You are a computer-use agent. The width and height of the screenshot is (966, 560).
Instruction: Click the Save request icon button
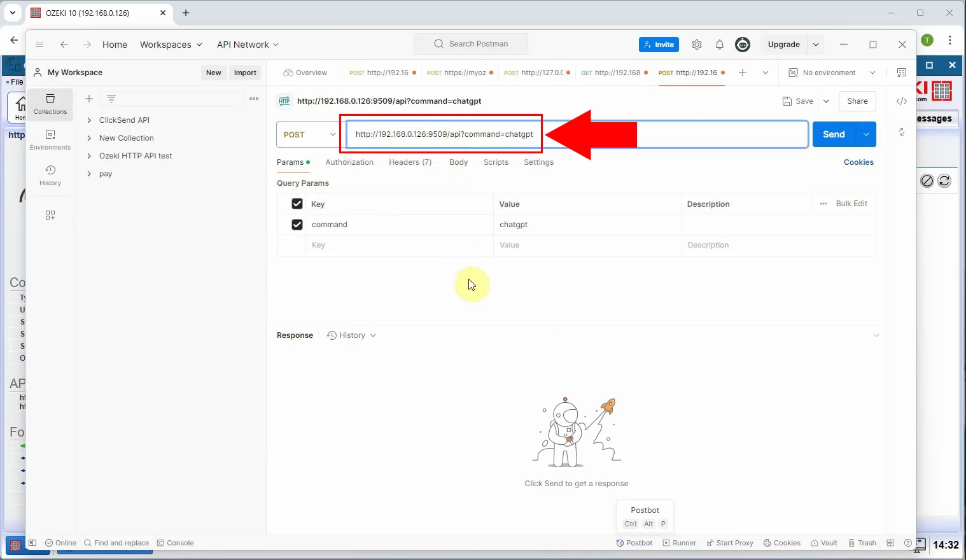[798, 101]
